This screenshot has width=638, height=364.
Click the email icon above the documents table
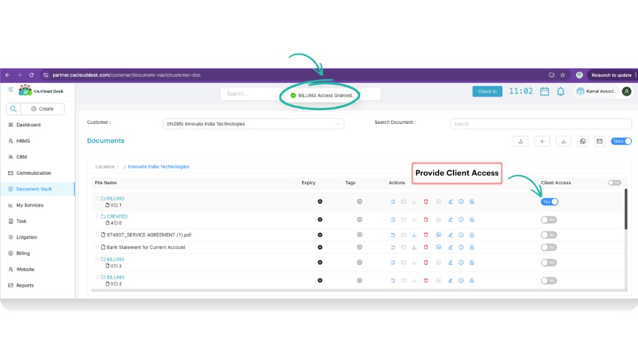coord(599,141)
